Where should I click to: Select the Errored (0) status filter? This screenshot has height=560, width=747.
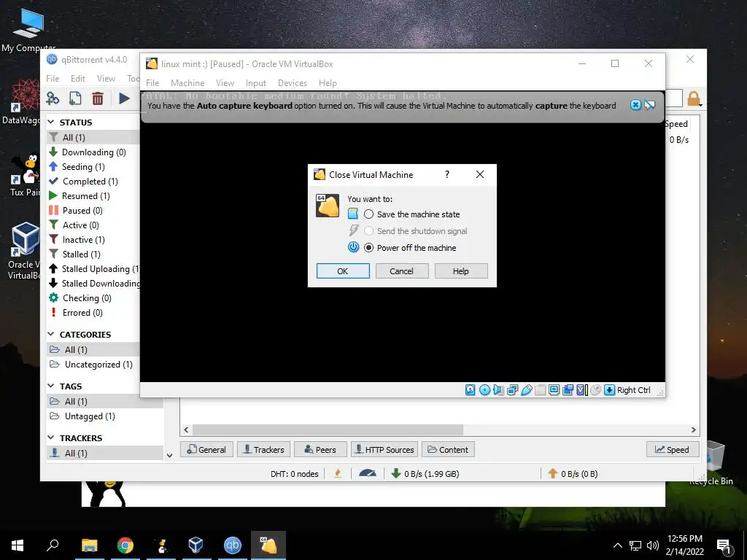pos(82,313)
